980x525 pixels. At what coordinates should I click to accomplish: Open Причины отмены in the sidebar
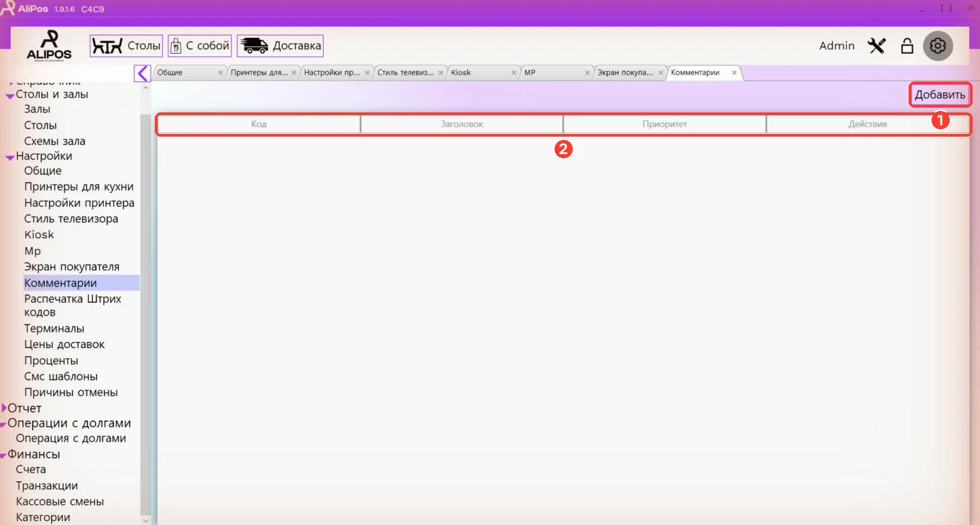pos(71,392)
